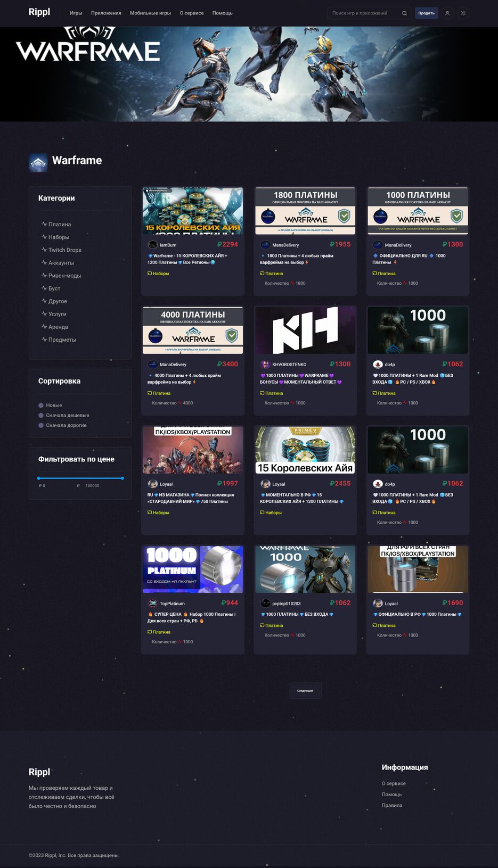Open the О сервисе header menu item
The height and width of the screenshot is (868, 498).
pos(192,13)
